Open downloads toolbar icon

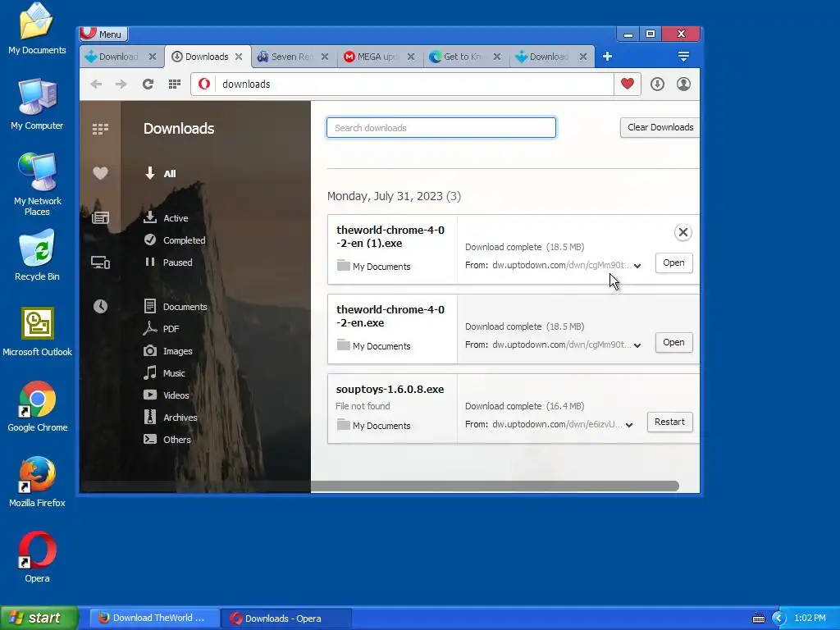(657, 84)
